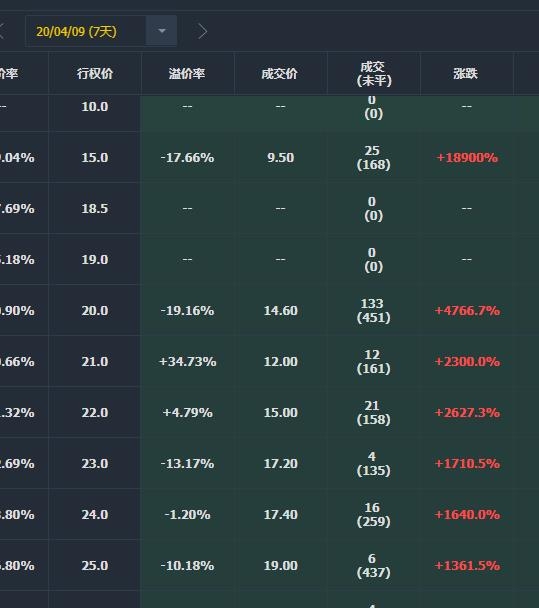Screen dimensions: 539x608
Task: Select the 25.0 strike price cell
Action: pyautogui.click(x=95, y=565)
